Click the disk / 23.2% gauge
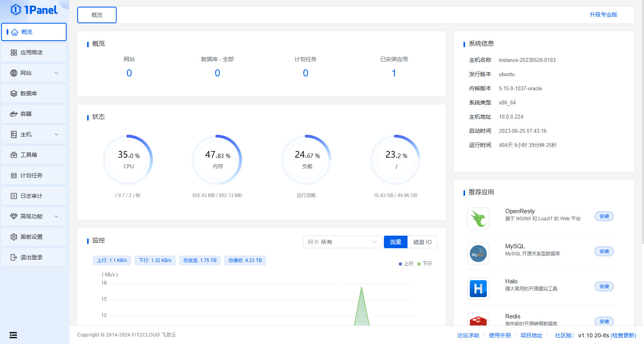 396,160
